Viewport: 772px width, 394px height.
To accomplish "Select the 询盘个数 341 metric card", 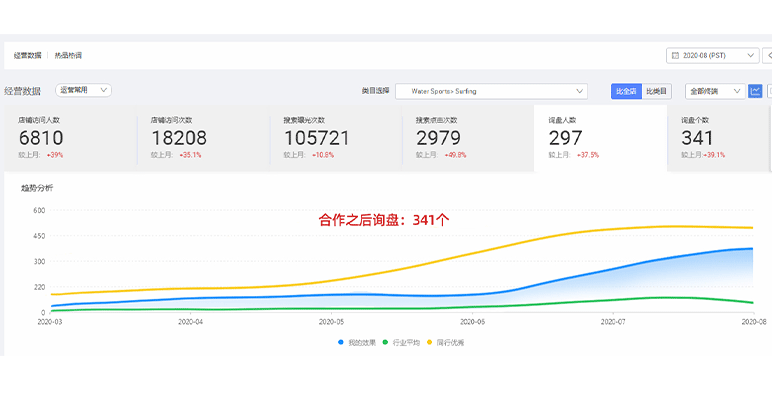I will 719,138.
